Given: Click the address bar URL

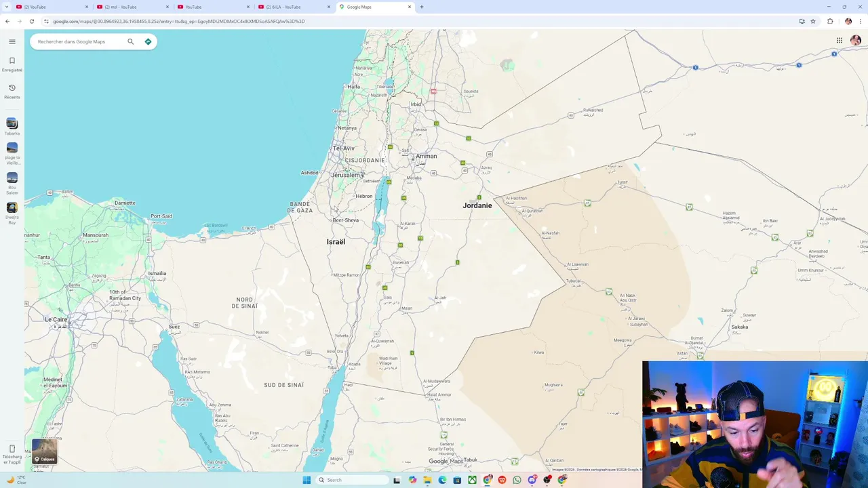Looking at the screenshot, I should [x=179, y=21].
